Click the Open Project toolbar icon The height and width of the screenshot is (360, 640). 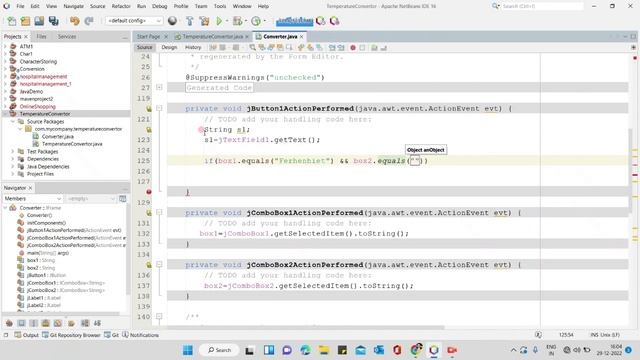39,21
